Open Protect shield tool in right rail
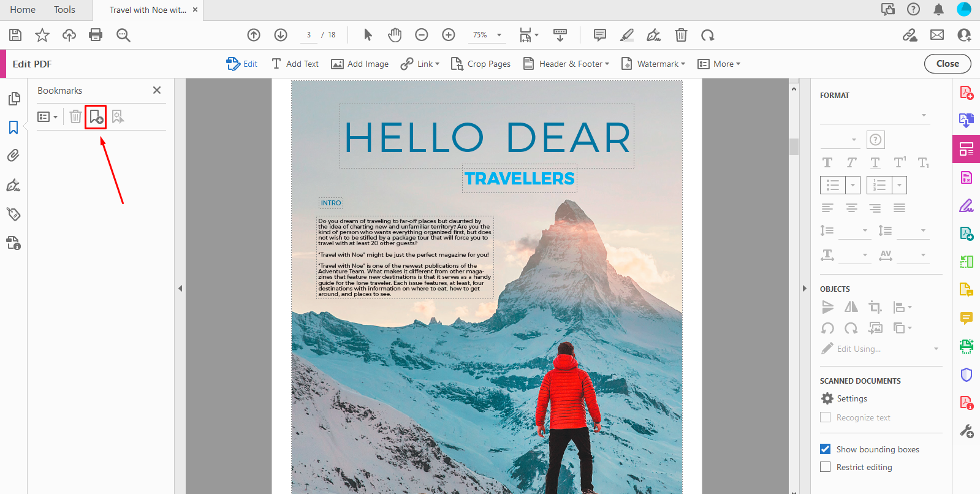980x494 pixels. tap(967, 374)
